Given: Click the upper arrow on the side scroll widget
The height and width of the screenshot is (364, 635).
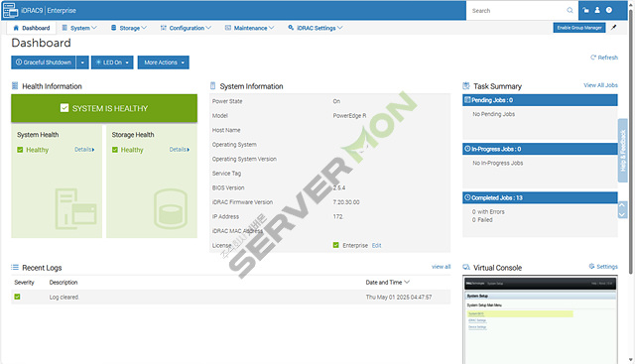Looking at the screenshot, I should coord(622,205).
